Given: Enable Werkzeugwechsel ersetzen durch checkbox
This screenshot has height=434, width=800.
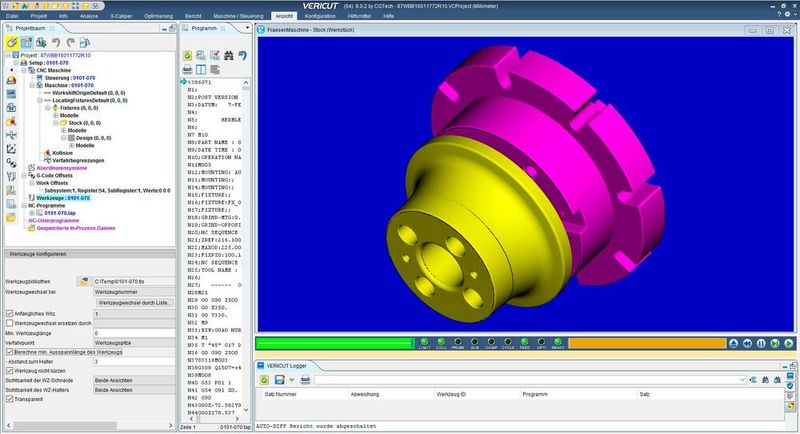Looking at the screenshot, I should click(x=9, y=323).
